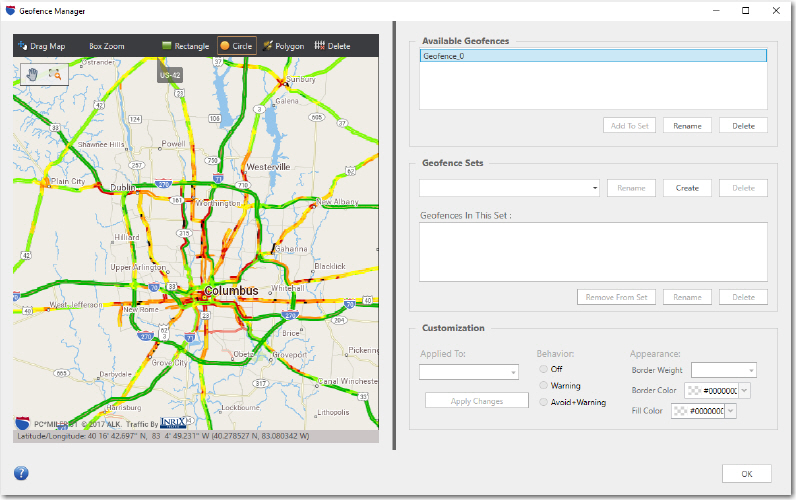Rename the selected available geofence
Viewport: 796px width, 500px height.
click(x=686, y=126)
